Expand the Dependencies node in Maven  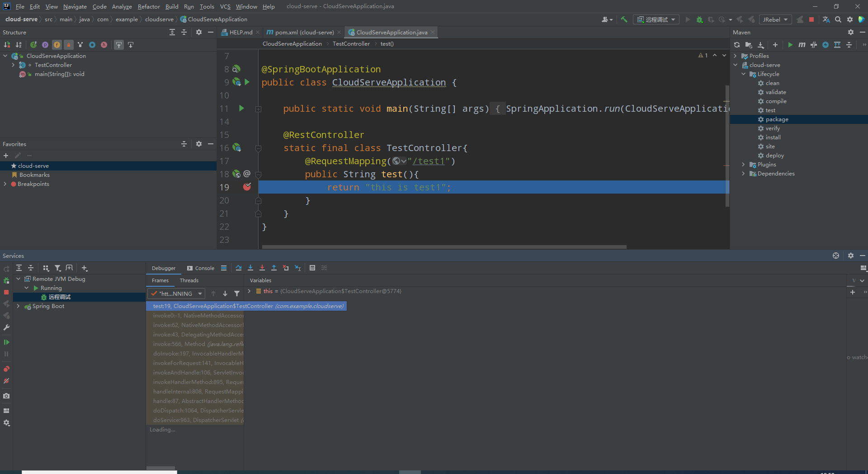click(743, 174)
